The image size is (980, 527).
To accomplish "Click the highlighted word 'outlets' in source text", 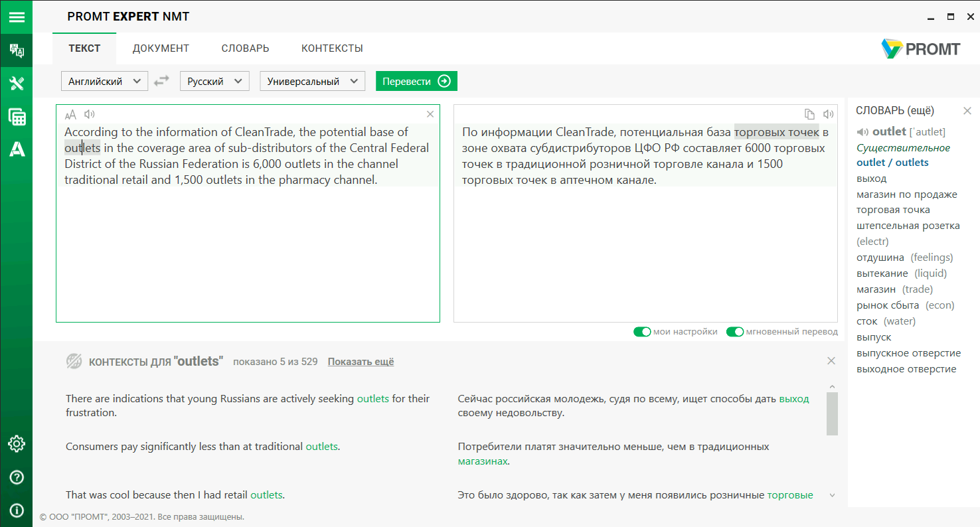I will pos(82,148).
